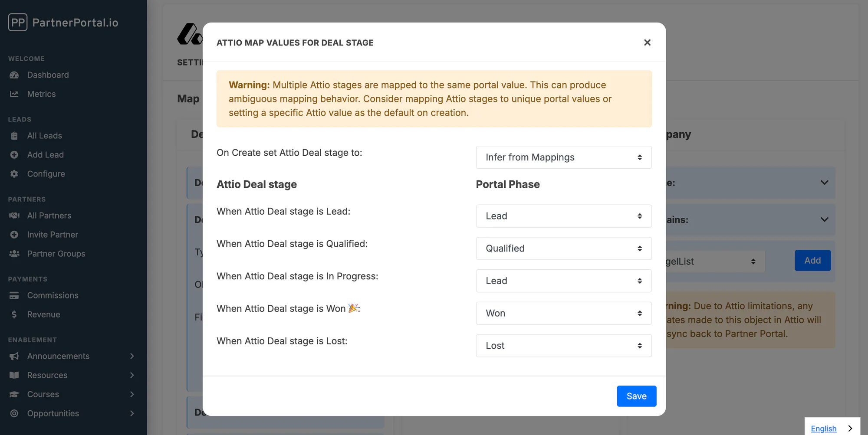Expand the Courses submenu chevron
This screenshot has width=868, height=435.
132,394
